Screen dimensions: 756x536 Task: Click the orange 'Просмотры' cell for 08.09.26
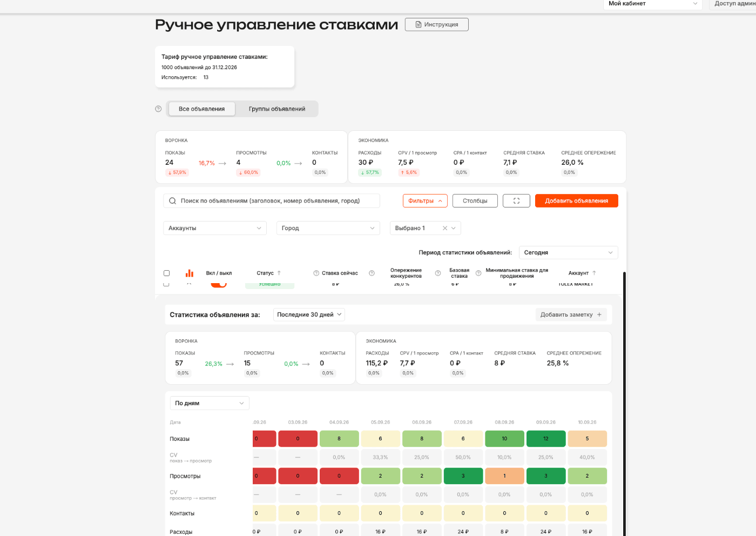[x=504, y=476]
